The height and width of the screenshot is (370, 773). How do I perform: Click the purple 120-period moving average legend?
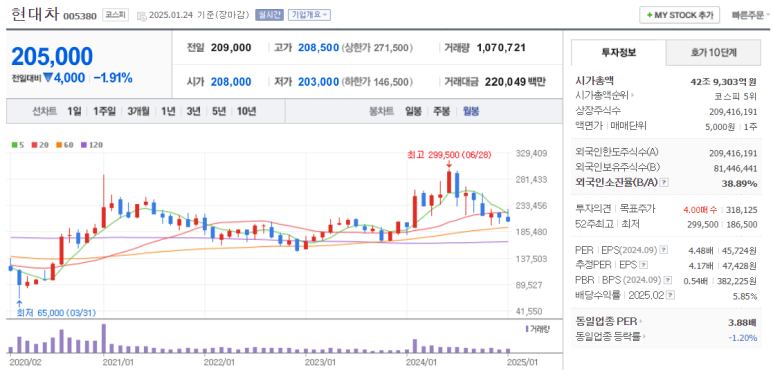[91, 145]
